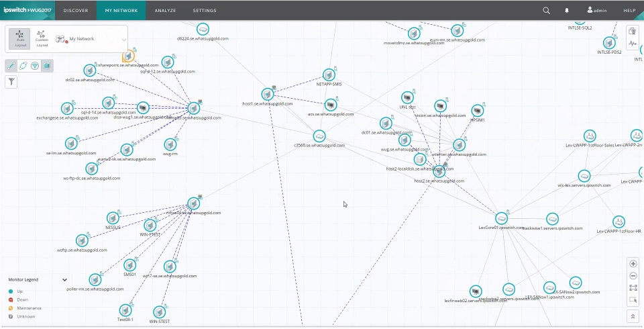Select the acs.se.whatsupgold.com node

pyautogui.click(x=331, y=105)
